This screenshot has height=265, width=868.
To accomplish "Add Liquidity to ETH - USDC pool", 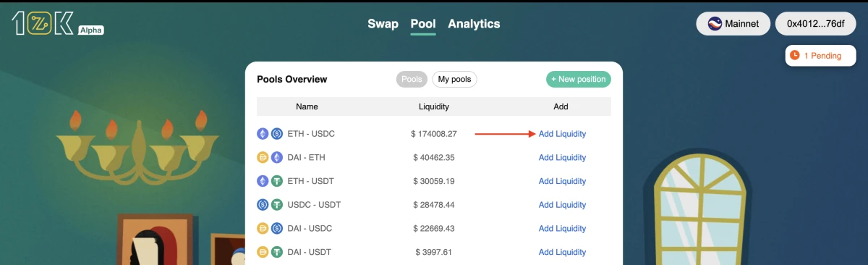I will [x=562, y=134].
